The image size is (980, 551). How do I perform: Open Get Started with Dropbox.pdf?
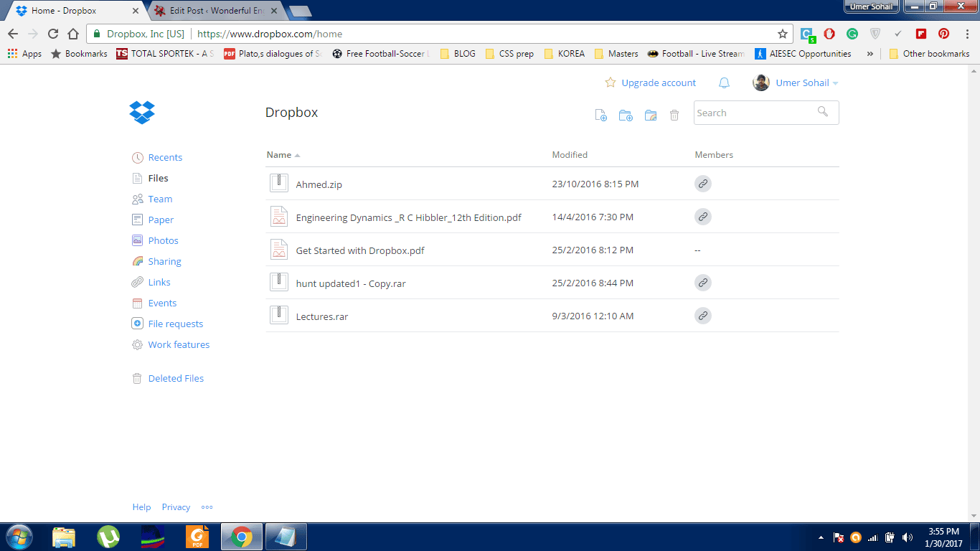pyautogui.click(x=359, y=251)
